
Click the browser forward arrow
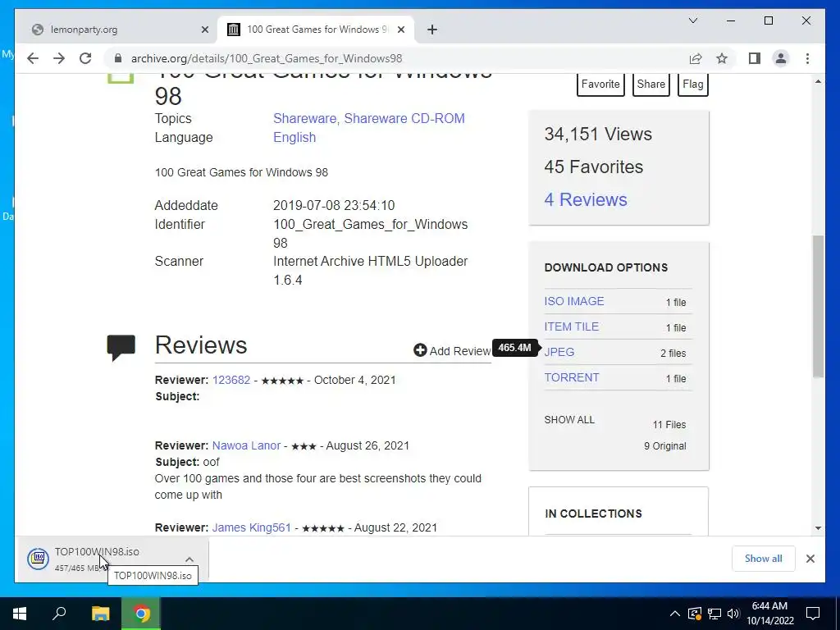pyautogui.click(x=59, y=58)
